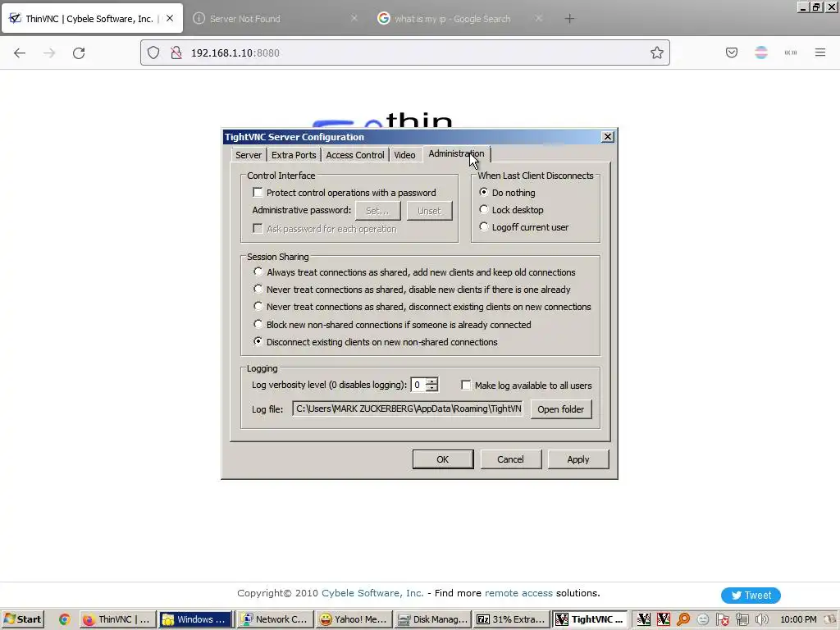Click Cancel in TightVNC dialog
Image resolution: width=840 pixels, height=630 pixels.
pyautogui.click(x=510, y=459)
